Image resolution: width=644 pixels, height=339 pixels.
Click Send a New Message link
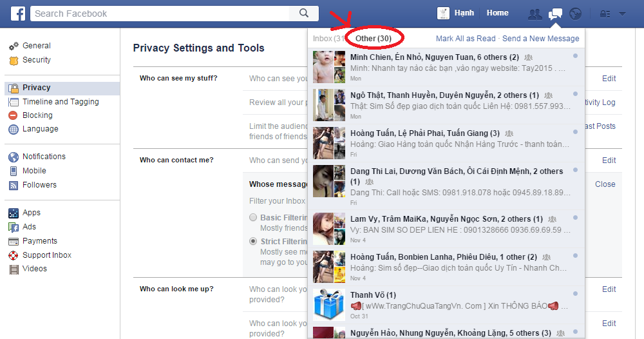click(x=540, y=38)
